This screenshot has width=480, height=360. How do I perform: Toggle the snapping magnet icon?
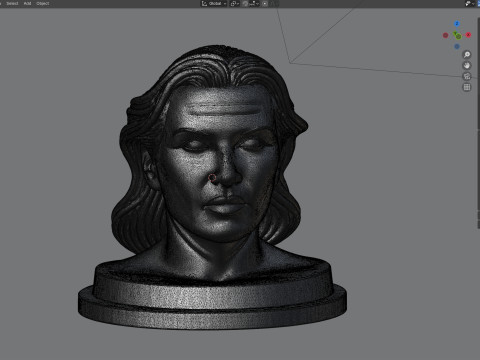pyautogui.click(x=246, y=3)
